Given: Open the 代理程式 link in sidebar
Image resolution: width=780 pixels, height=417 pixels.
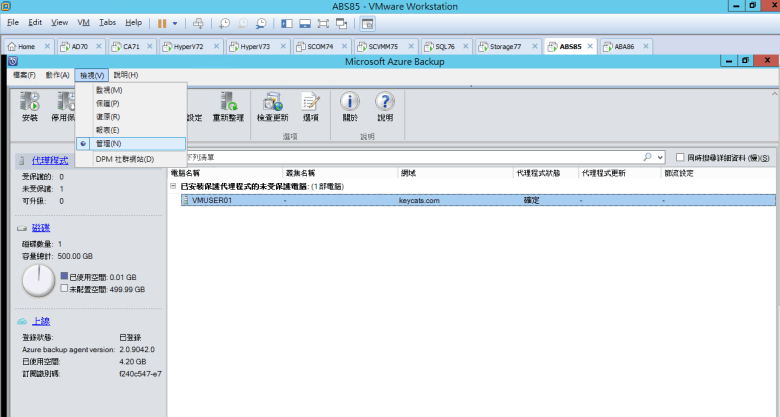Looking at the screenshot, I should coord(49,160).
